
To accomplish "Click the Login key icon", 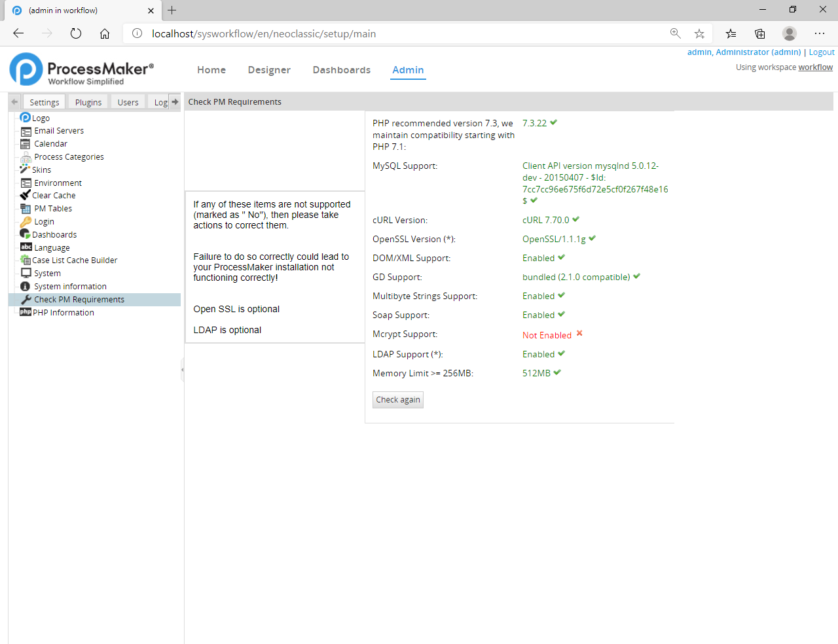I will (26, 222).
